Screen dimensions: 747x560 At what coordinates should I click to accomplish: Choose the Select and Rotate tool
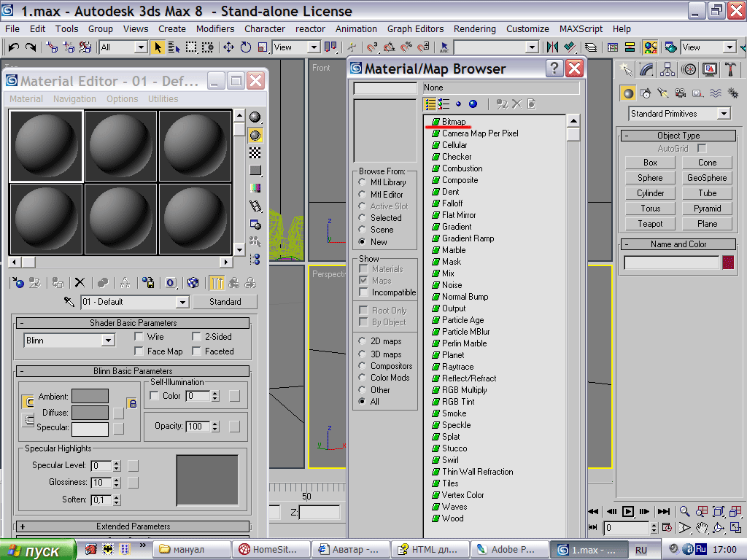245,47
